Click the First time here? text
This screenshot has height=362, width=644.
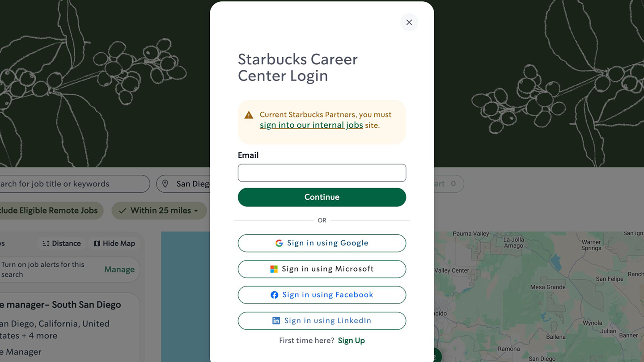point(306,341)
